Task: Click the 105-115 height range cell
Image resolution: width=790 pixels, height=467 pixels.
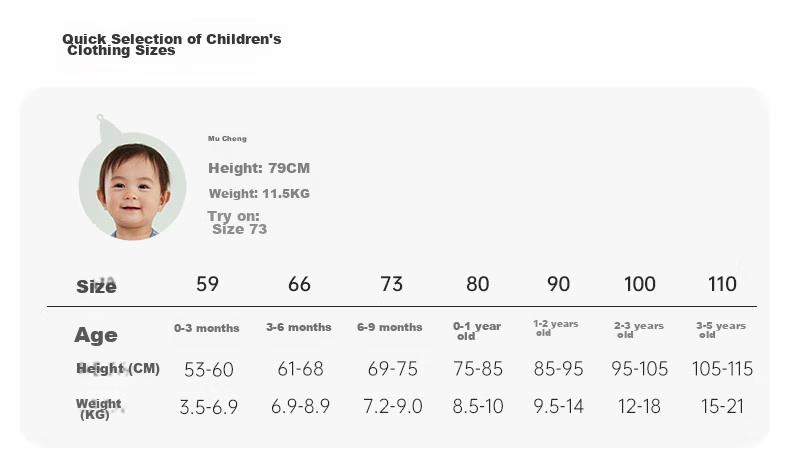Action: pyautogui.click(x=722, y=369)
